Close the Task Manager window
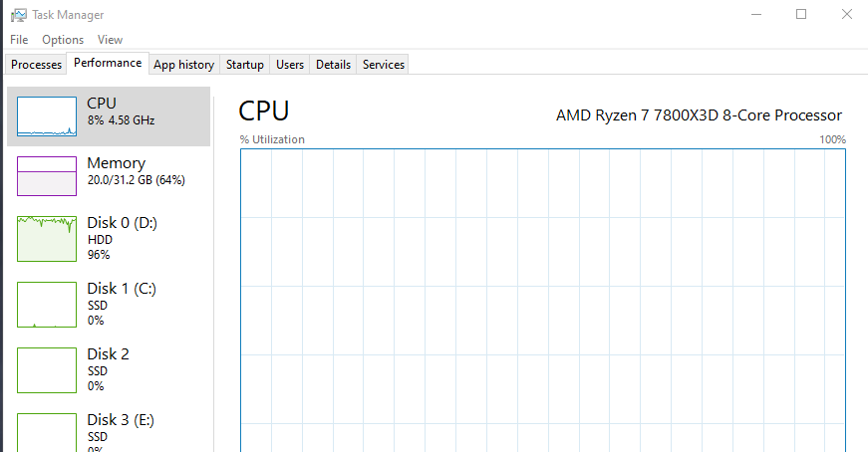868x452 pixels. point(846,14)
